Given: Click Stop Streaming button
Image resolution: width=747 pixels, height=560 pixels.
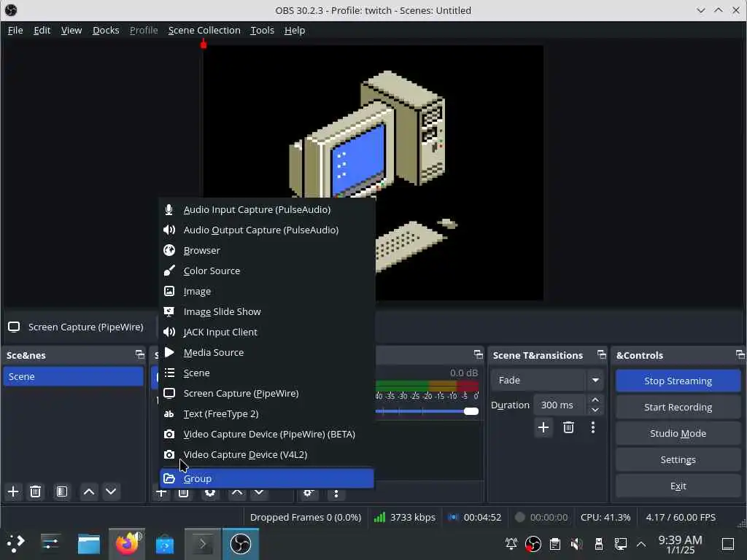Looking at the screenshot, I should click(678, 381).
